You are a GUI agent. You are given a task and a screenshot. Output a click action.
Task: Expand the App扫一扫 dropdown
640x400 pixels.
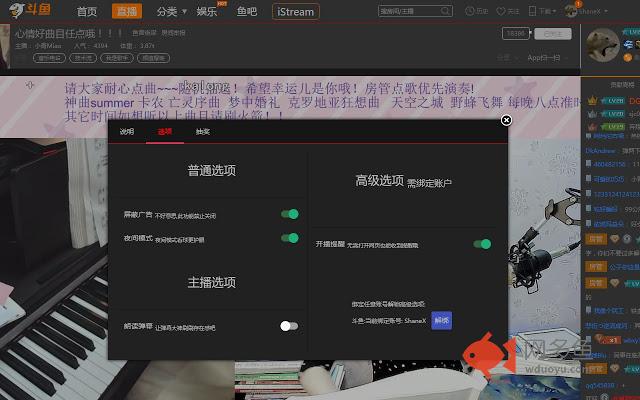tap(547, 58)
